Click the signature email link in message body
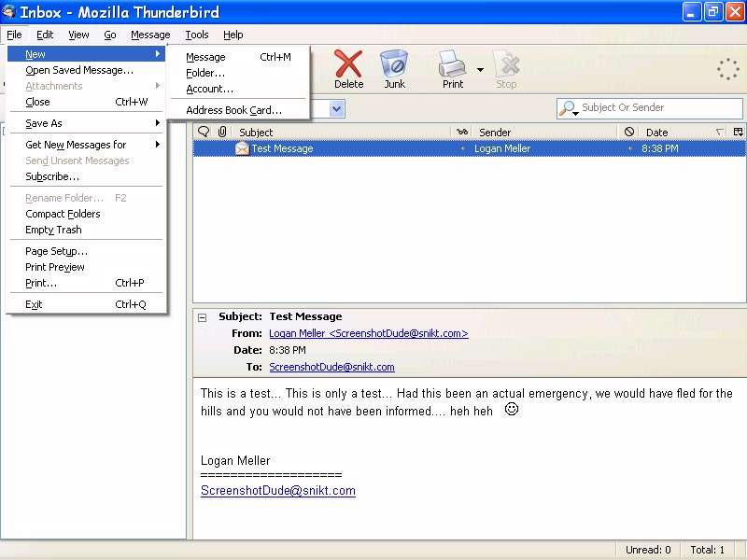 pos(278,491)
